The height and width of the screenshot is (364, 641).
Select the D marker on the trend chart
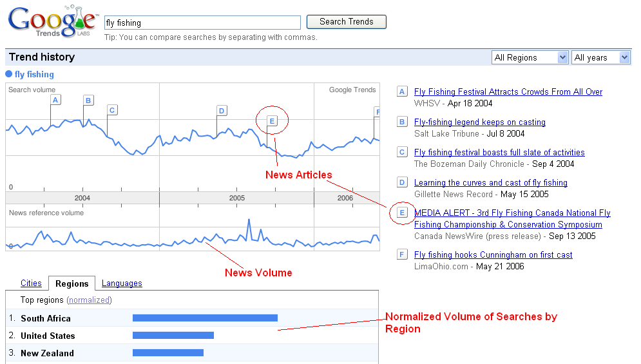pyautogui.click(x=222, y=111)
